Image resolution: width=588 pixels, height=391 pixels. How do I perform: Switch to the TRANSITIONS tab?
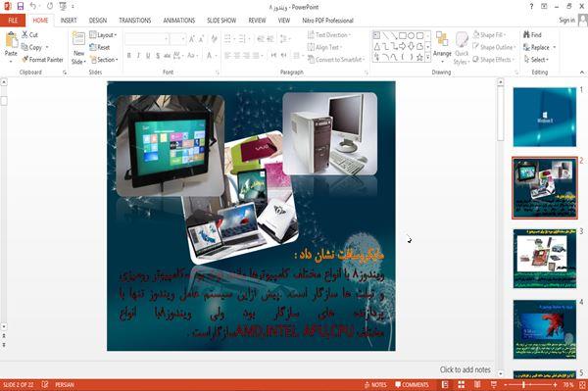point(135,21)
